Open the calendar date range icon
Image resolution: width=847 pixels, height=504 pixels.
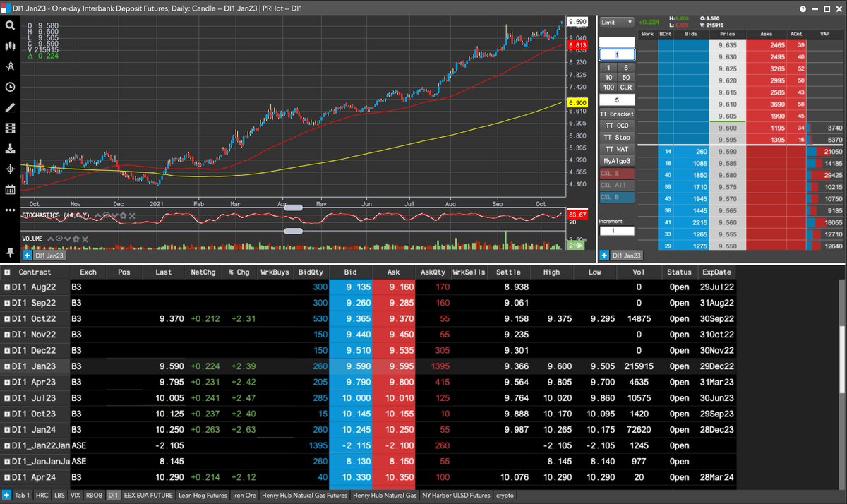point(10,190)
